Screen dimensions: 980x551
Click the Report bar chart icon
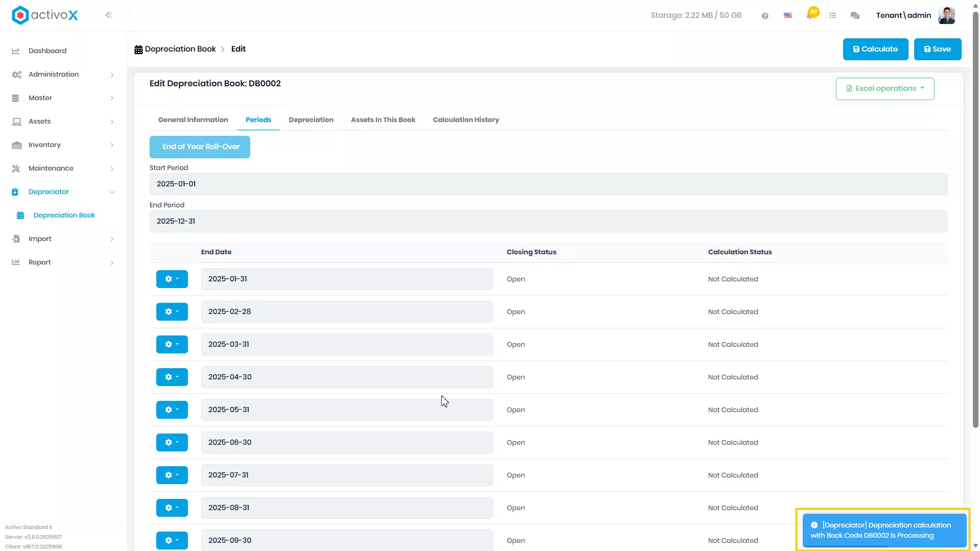(x=16, y=262)
